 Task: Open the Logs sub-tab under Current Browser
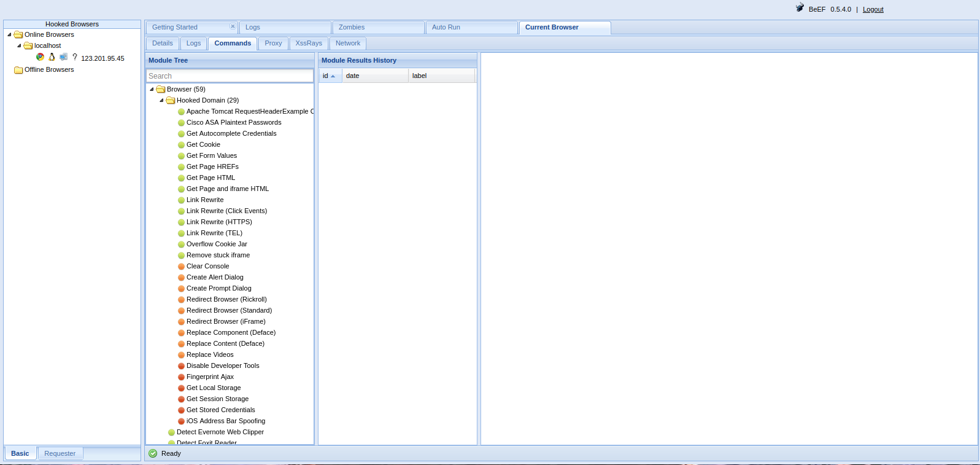pyautogui.click(x=193, y=44)
